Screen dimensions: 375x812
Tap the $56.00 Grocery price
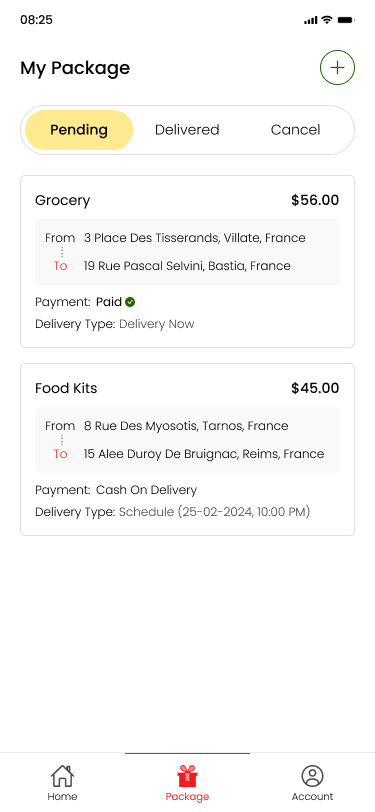315,200
